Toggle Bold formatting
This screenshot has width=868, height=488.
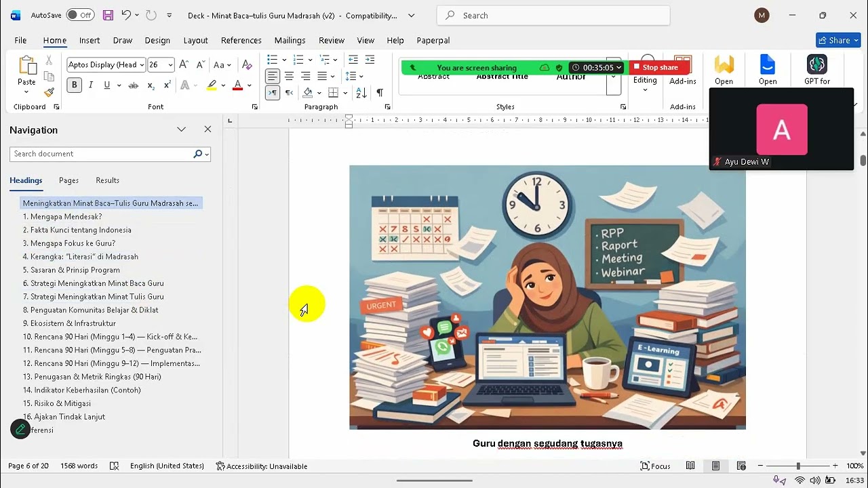click(x=74, y=85)
